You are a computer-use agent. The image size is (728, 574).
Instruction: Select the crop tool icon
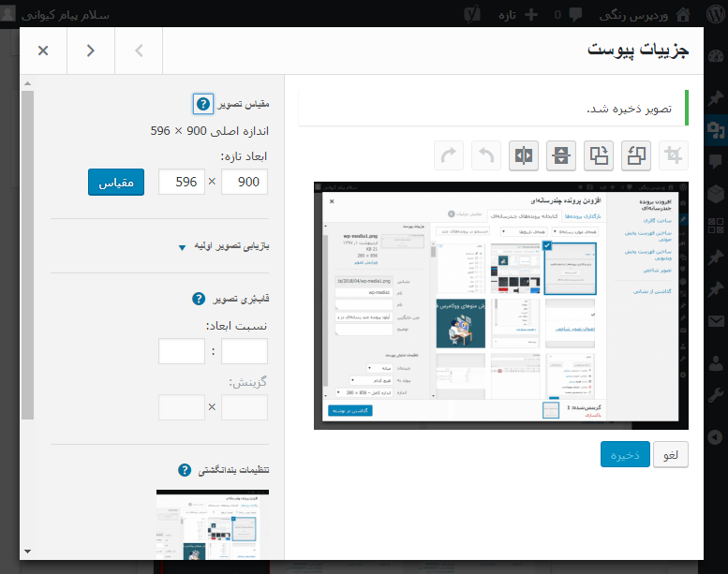(672, 155)
